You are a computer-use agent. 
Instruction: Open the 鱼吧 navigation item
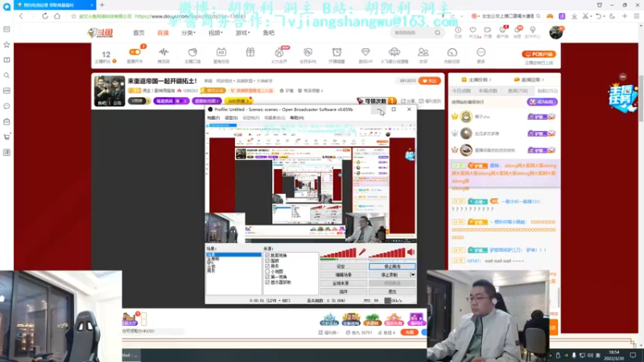[x=269, y=32]
